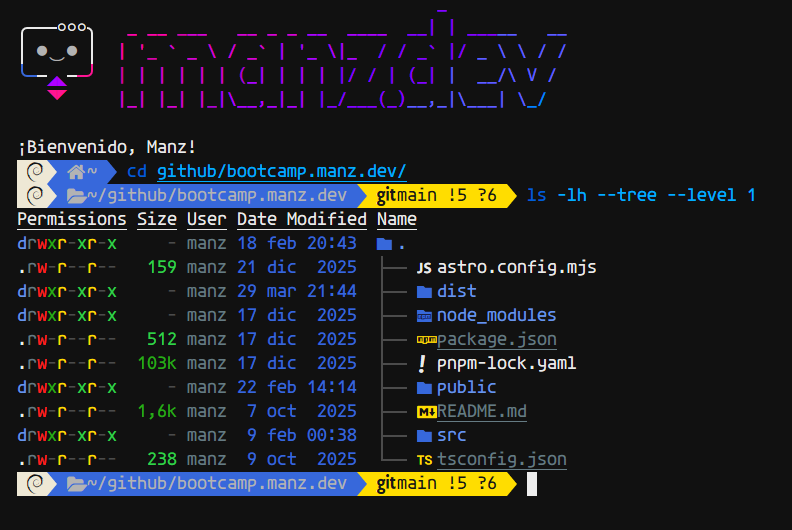792x530 pixels.
Task: Click the git main segment in the ls prompt
Action: tap(436, 196)
